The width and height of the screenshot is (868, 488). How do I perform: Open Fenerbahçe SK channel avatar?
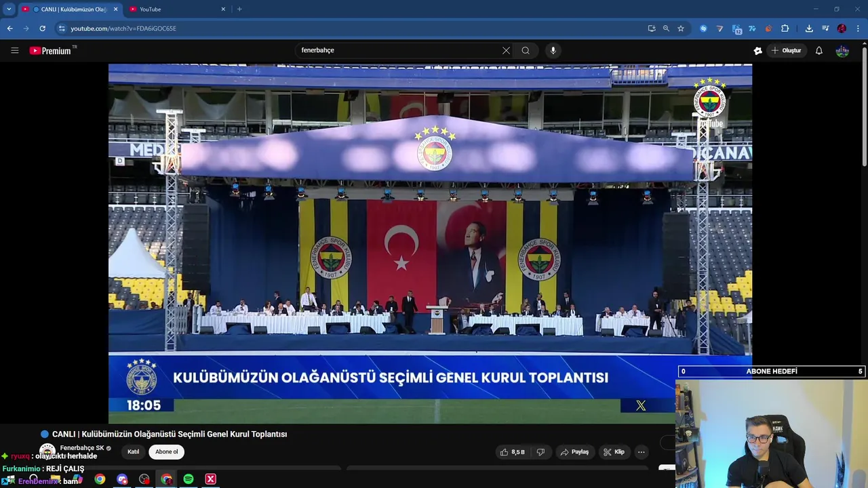click(x=47, y=451)
